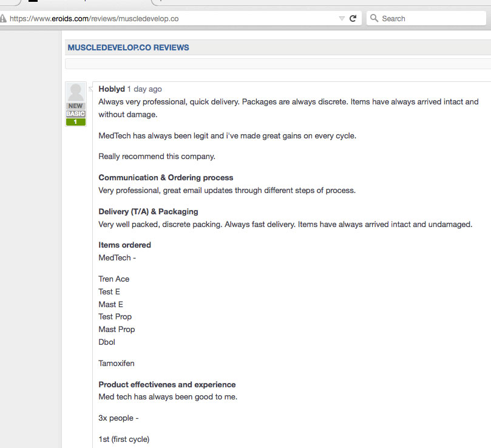Open the URL history dropdown arrow
This screenshot has width=491, height=448.
coord(342,18)
